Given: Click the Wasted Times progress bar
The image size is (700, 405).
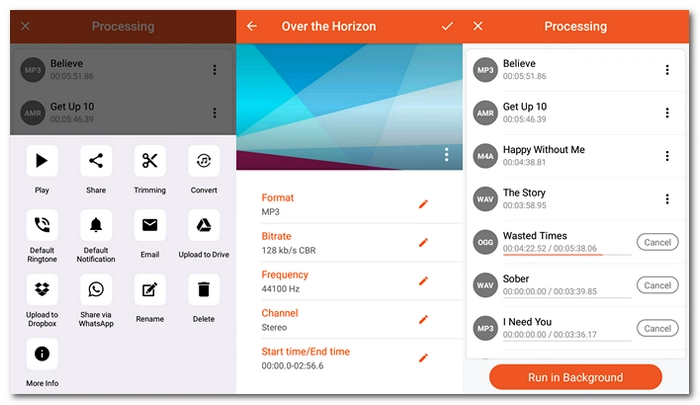Looking at the screenshot, I should click(x=567, y=255).
